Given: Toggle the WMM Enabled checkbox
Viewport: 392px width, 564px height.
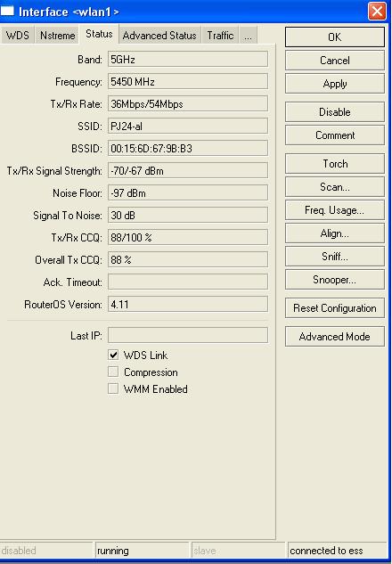Looking at the screenshot, I should click(113, 388).
